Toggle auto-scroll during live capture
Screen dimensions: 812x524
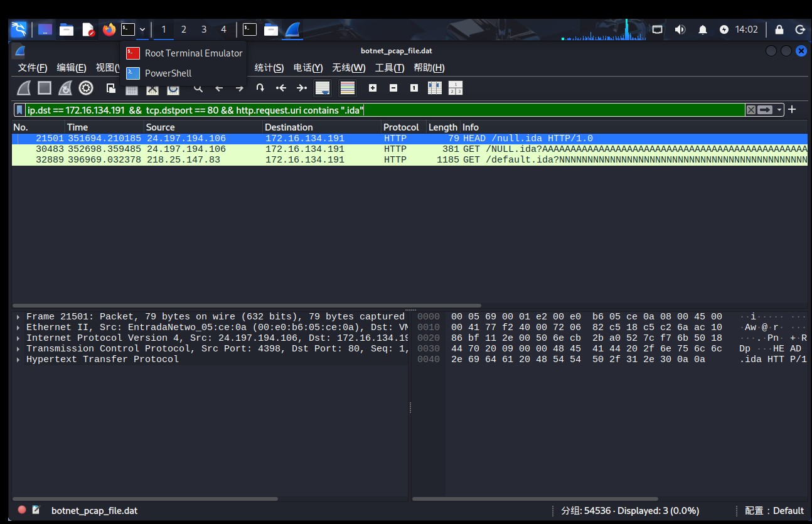pyautogui.click(x=323, y=88)
